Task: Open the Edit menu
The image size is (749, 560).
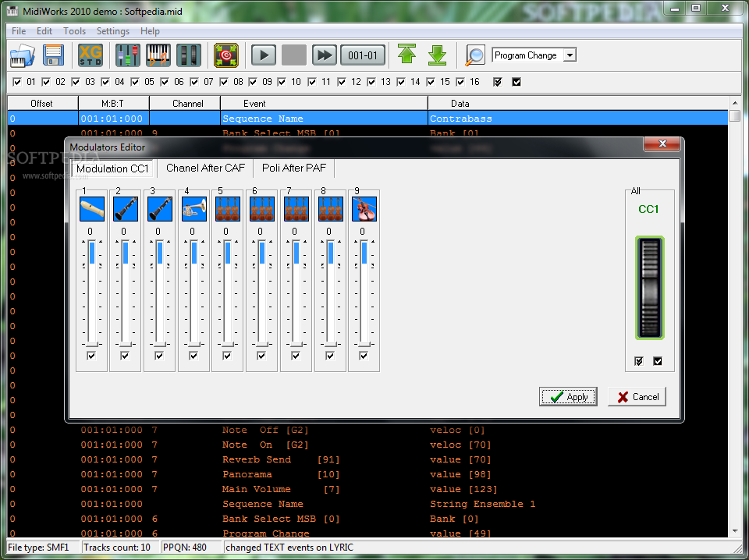Action: pyautogui.click(x=44, y=31)
